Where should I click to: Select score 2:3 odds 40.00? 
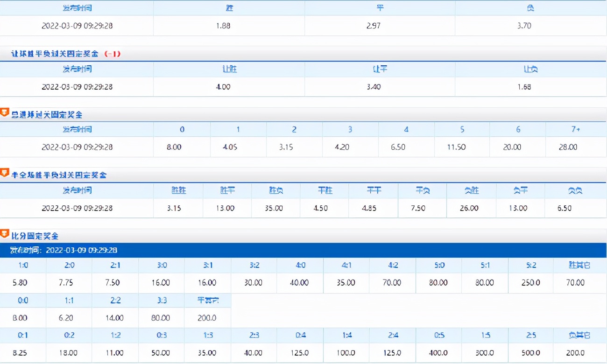click(x=253, y=353)
